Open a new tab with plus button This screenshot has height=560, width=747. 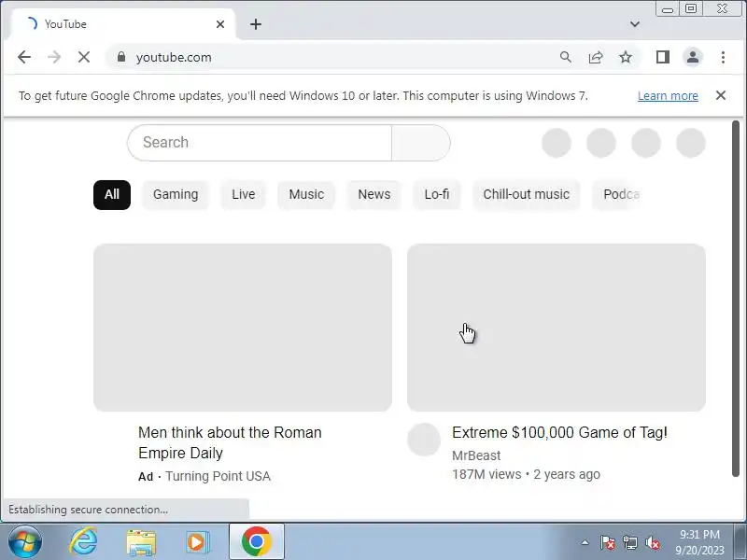(x=256, y=24)
